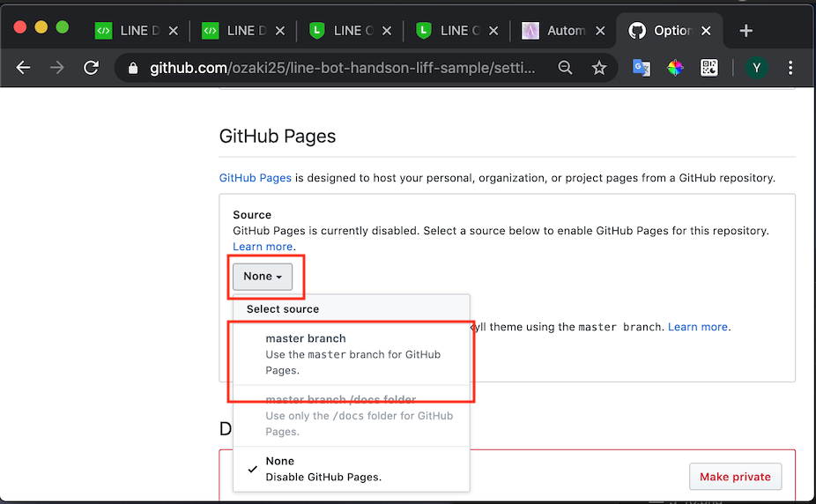Click the green macOS fullscreen button

(x=63, y=27)
